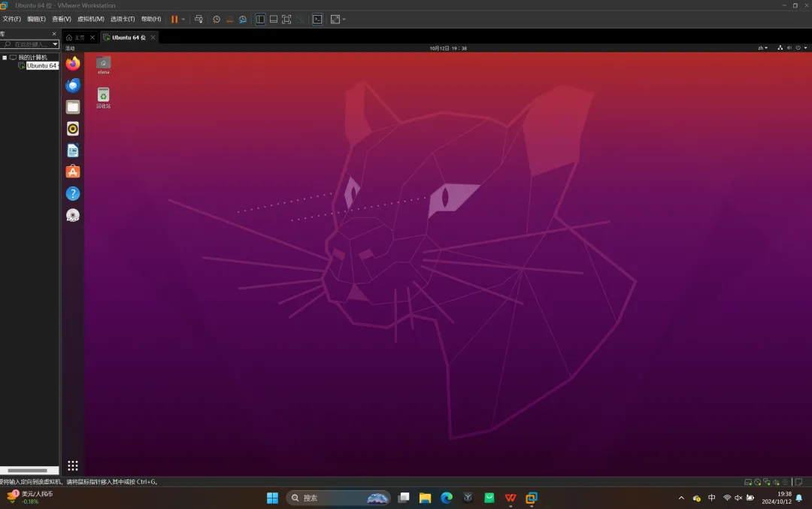
Task: Toggle the library sidebar view button
Action: click(x=260, y=19)
